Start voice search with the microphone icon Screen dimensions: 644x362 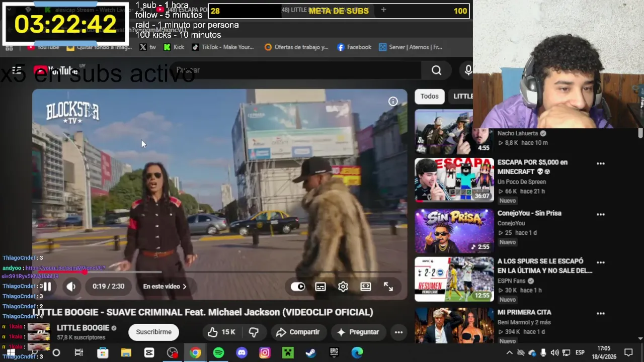click(468, 70)
